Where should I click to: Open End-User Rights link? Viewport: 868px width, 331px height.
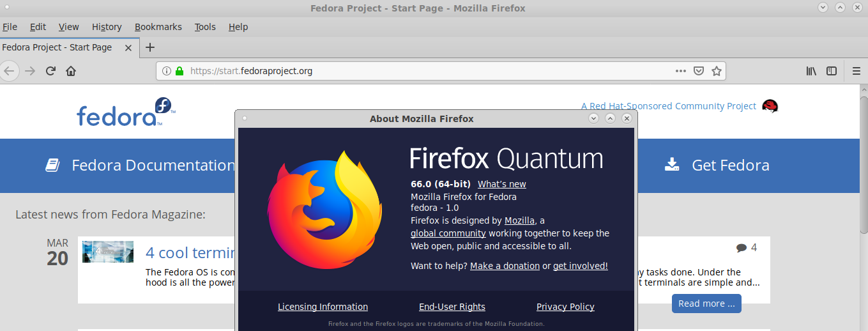(x=452, y=307)
